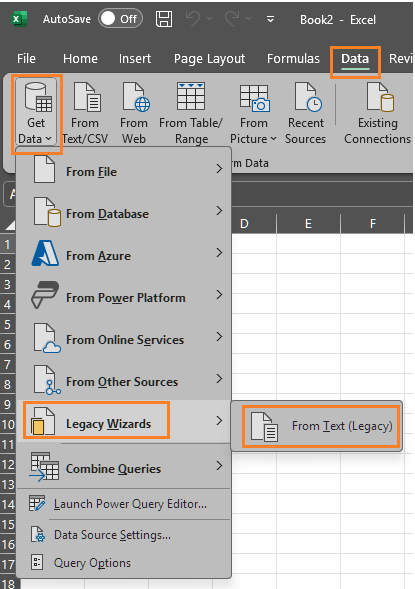The image size is (415, 589).
Task: Open Query Options
Action: pyautogui.click(x=124, y=563)
